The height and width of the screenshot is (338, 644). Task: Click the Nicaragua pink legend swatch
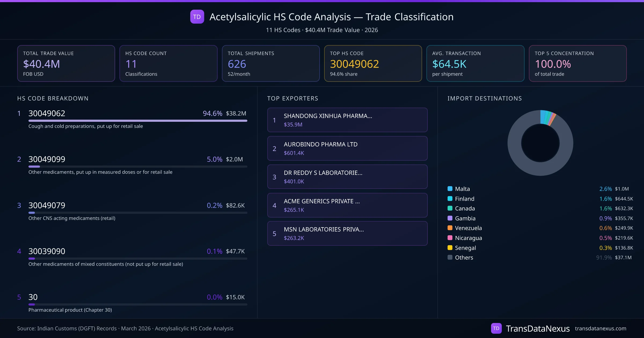(450, 238)
